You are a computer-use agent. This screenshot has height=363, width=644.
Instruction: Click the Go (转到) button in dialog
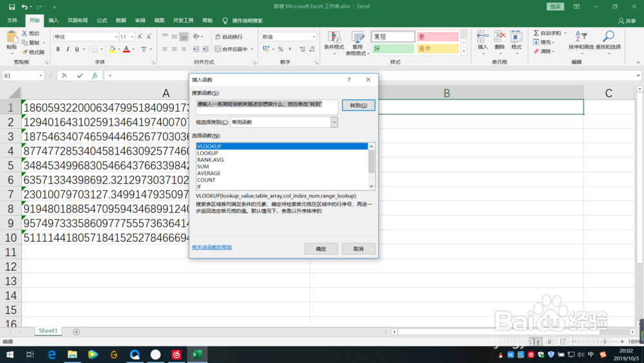[x=358, y=105]
